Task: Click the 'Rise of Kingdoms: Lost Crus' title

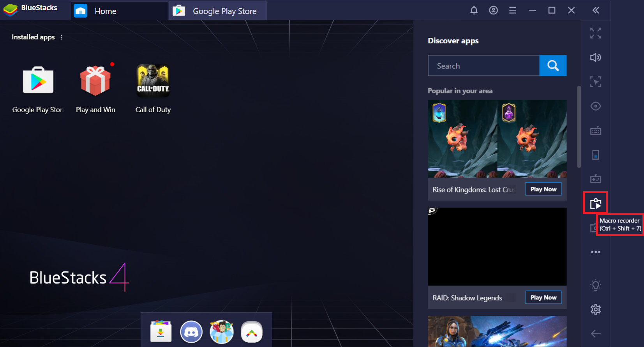Action: coord(474,190)
